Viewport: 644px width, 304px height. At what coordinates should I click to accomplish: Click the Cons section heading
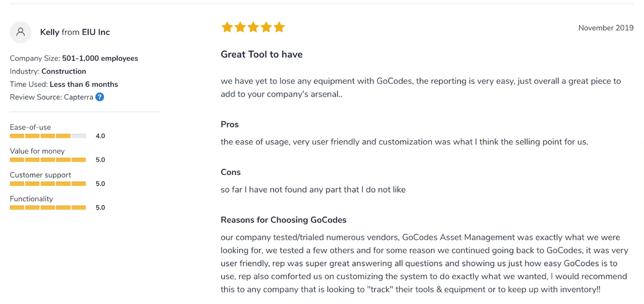pos(231,172)
